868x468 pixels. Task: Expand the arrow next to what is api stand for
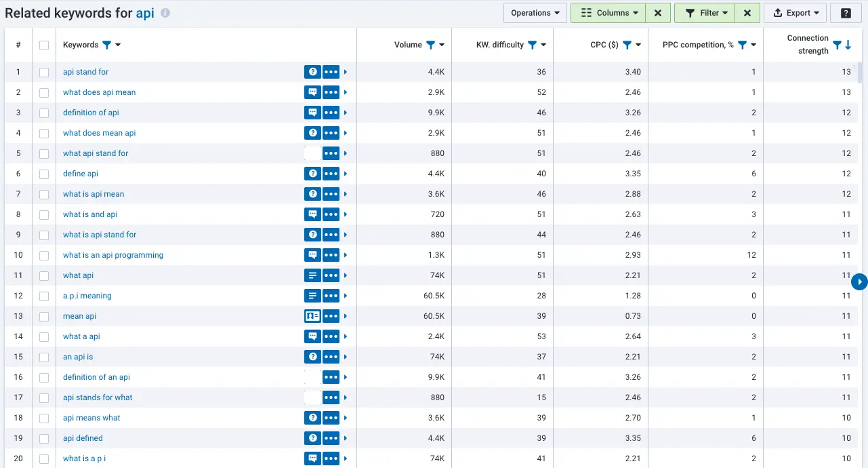(346, 235)
